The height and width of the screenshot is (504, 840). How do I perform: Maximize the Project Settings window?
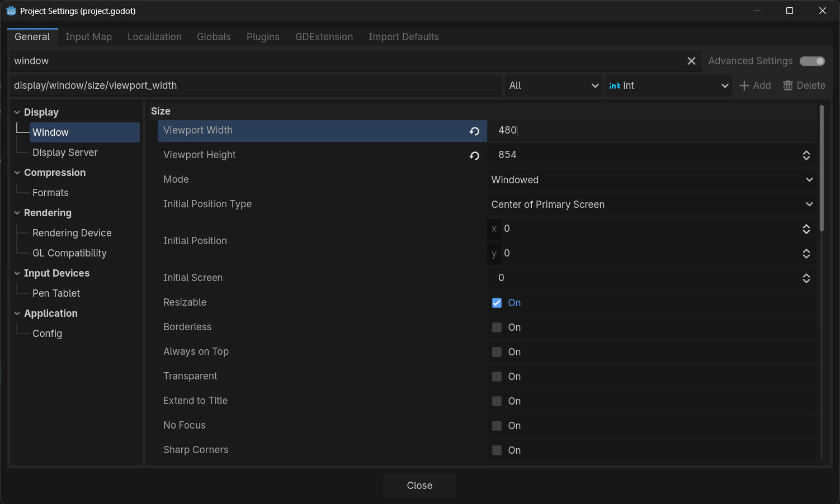pos(790,11)
